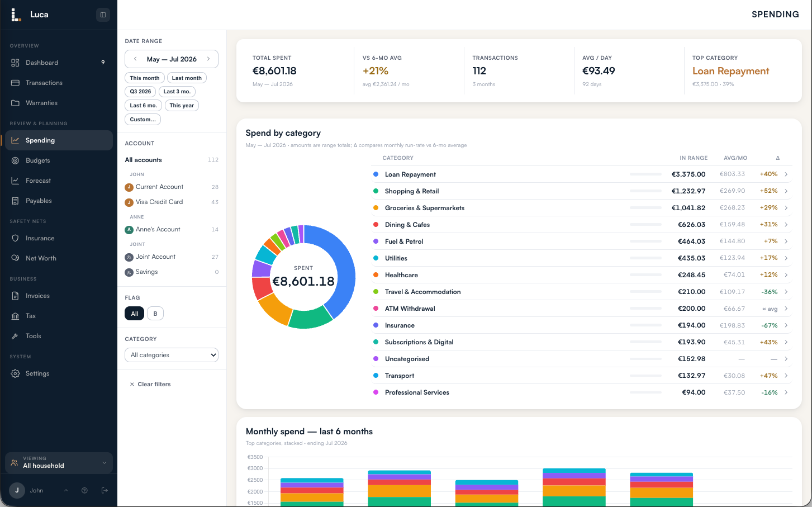Click the Budgets target icon
Viewport: 812px width, 507px height.
coord(15,160)
